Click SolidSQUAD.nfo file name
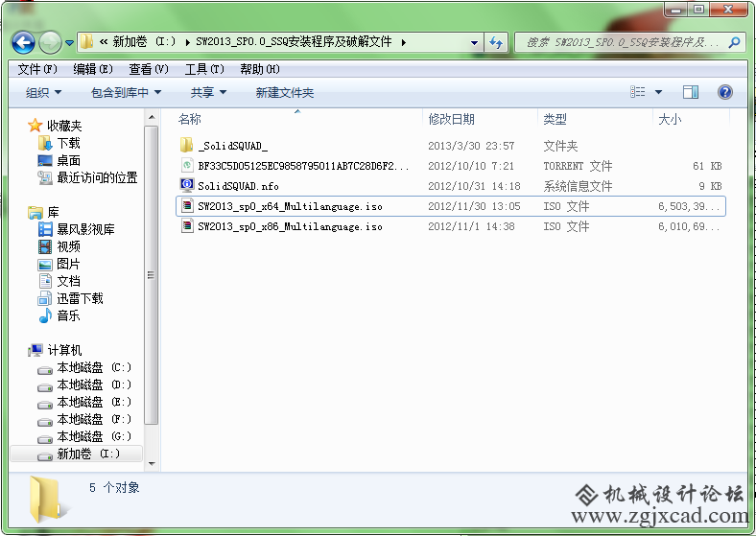756x536 pixels. [x=238, y=186]
